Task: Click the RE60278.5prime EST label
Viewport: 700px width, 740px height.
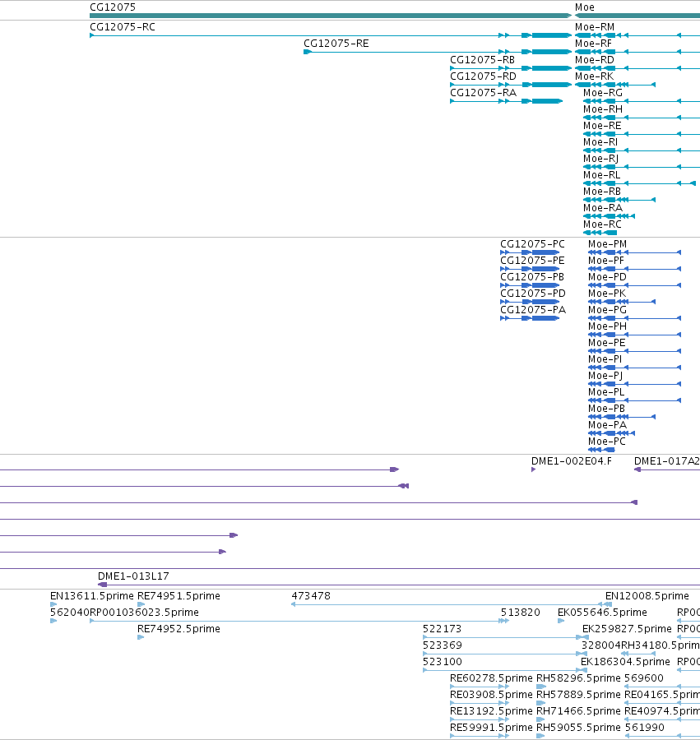Action: (491, 678)
